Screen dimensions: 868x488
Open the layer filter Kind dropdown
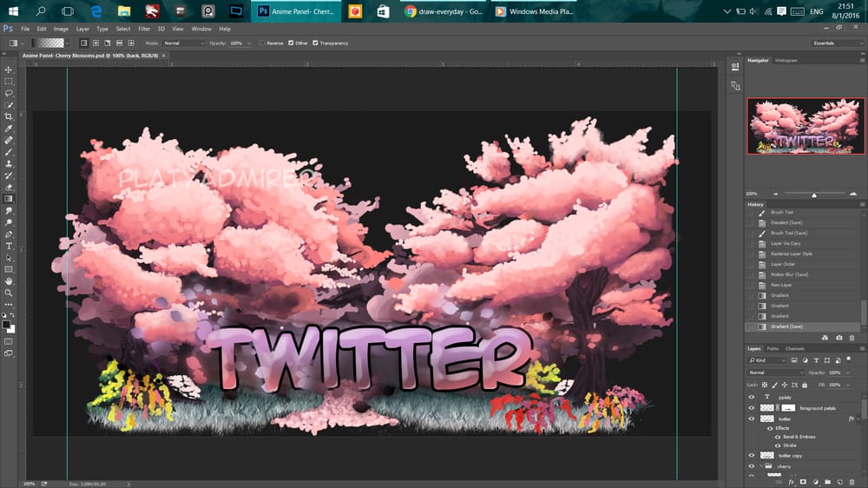tap(767, 360)
